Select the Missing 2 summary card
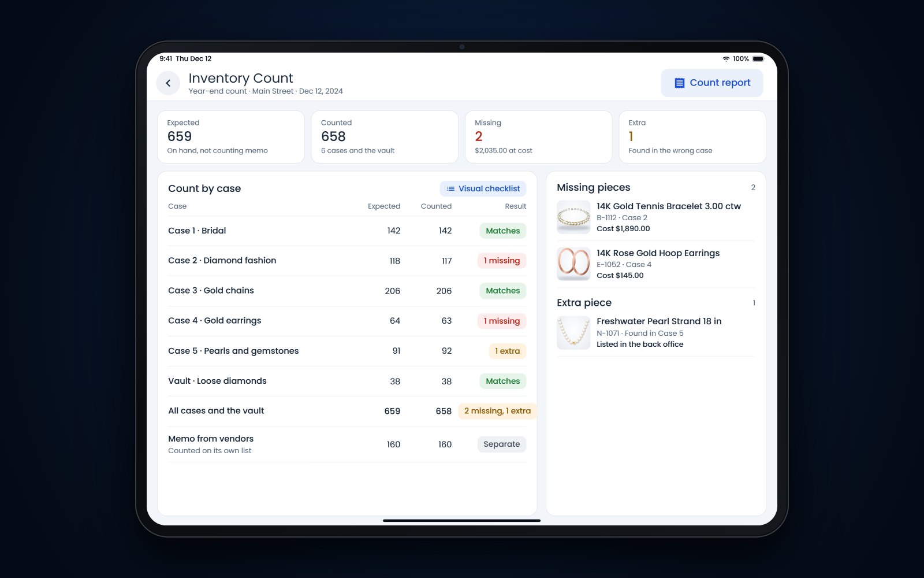Viewport: 924px width, 578px height. coord(538,137)
